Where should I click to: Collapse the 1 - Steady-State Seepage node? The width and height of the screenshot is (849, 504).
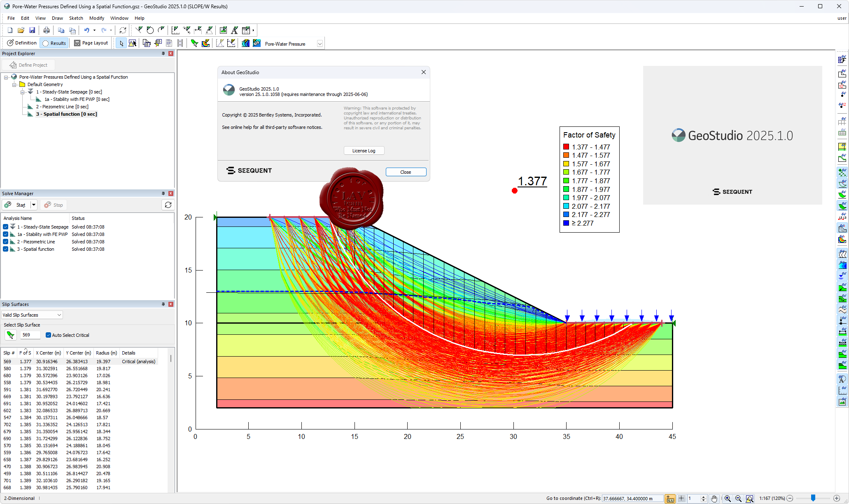pyautogui.click(x=23, y=92)
